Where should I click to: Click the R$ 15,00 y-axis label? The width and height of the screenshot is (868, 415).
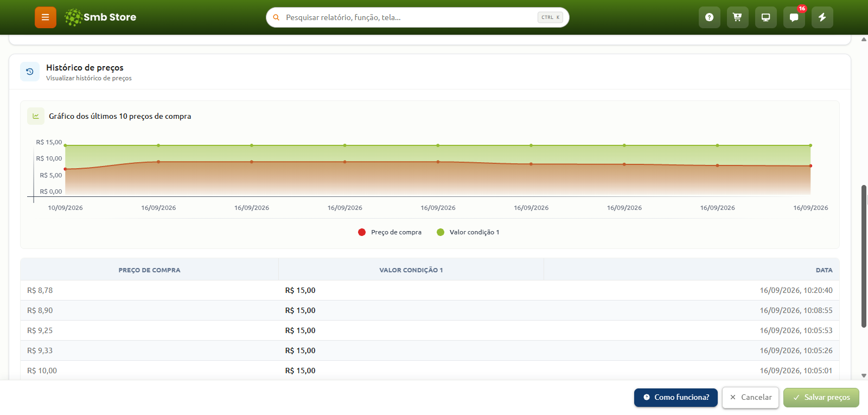point(49,142)
